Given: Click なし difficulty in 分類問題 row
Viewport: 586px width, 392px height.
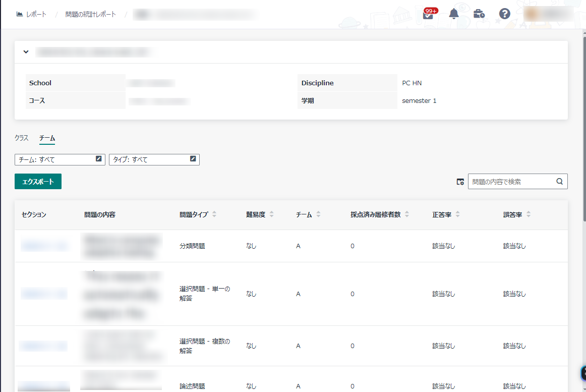Looking at the screenshot, I should tap(251, 246).
